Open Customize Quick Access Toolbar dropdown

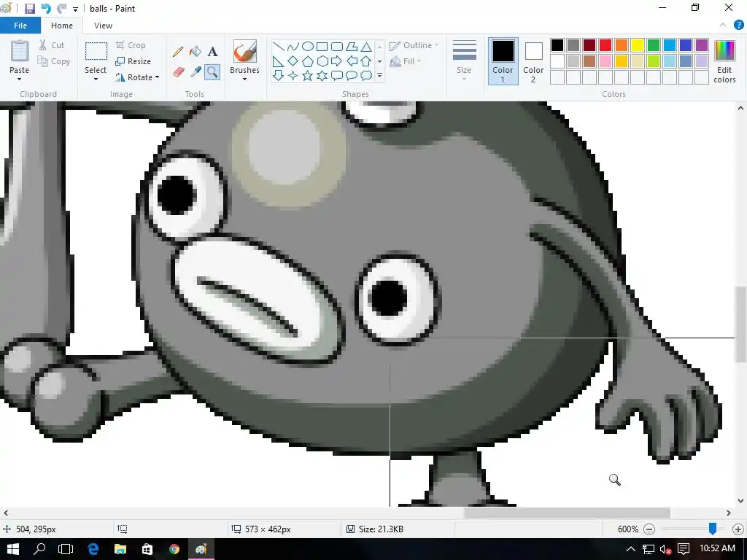tap(75, 9)
